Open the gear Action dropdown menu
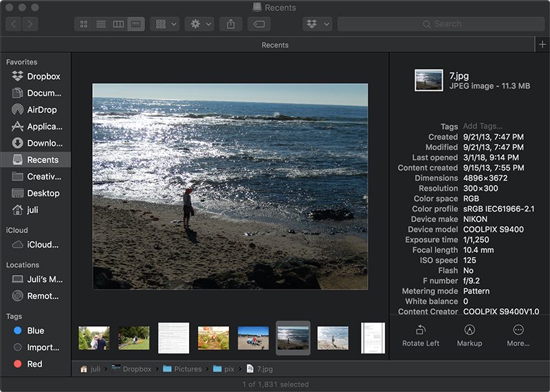 pos(199,24)
